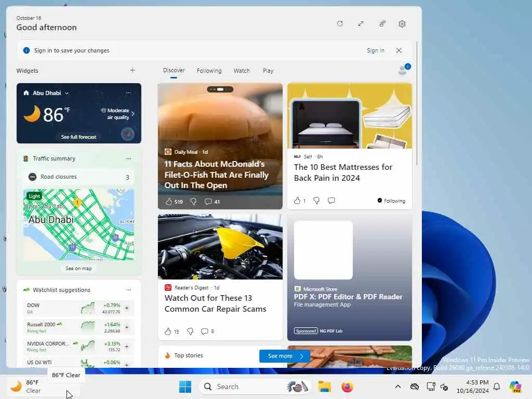This screenshot has width=532, height=399.
Task: Comment on the Best Mattresses article
Action: pos(331,201)
